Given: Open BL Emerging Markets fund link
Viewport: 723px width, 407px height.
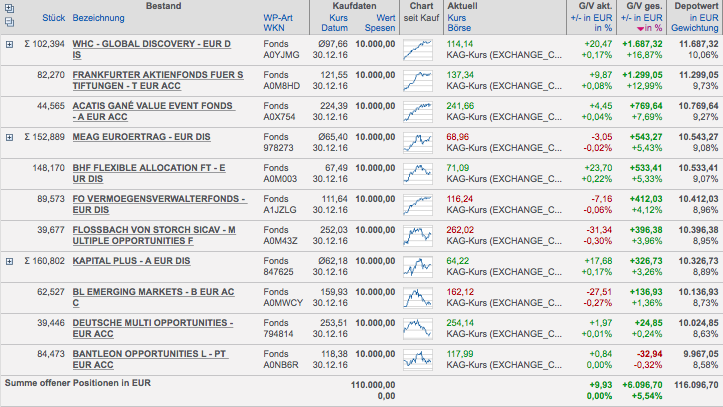Looking at the screenshot, I should 154,297.
